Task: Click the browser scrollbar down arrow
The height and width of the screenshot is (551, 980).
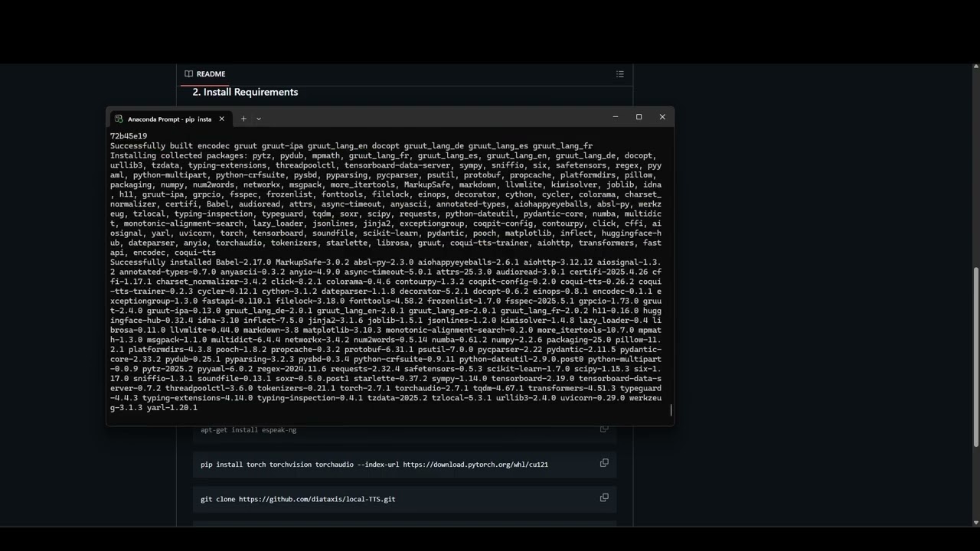Action: (x=975, y=523)
